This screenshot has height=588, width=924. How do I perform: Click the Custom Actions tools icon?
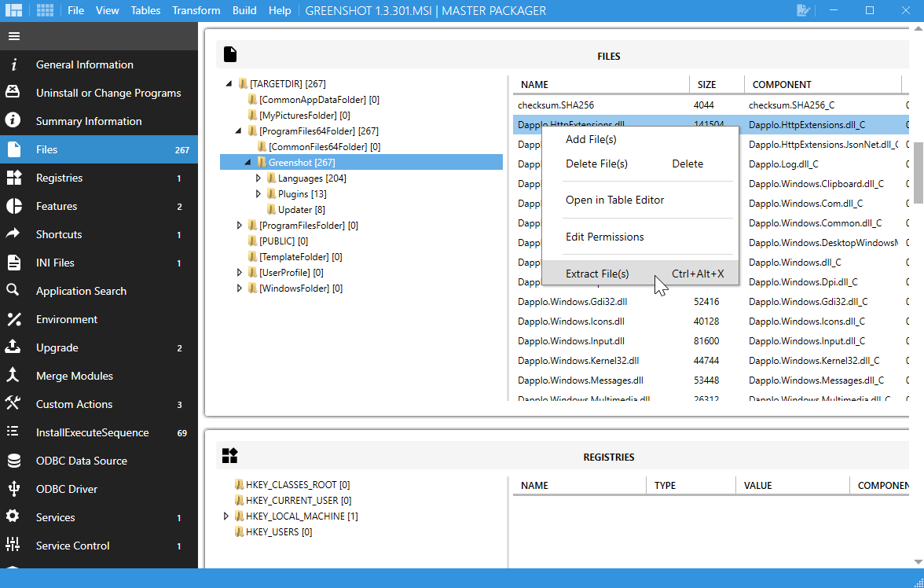13,404
